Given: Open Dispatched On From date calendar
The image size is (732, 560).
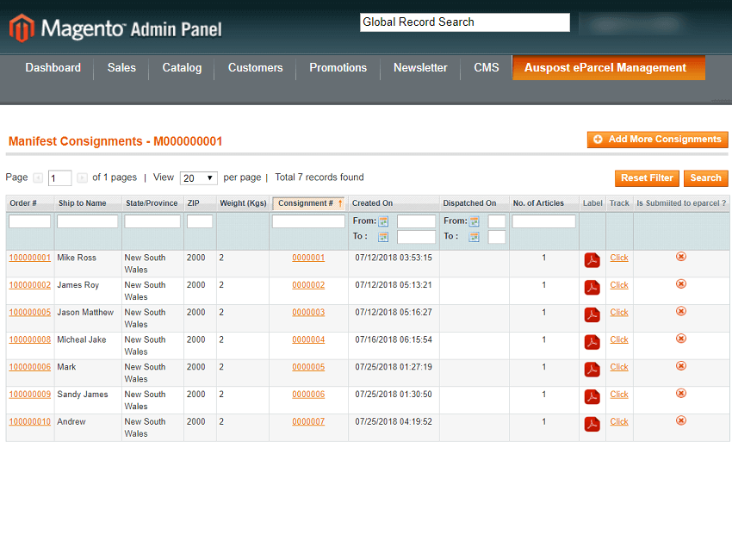Looking at the screenshot, I should [475, 221].
